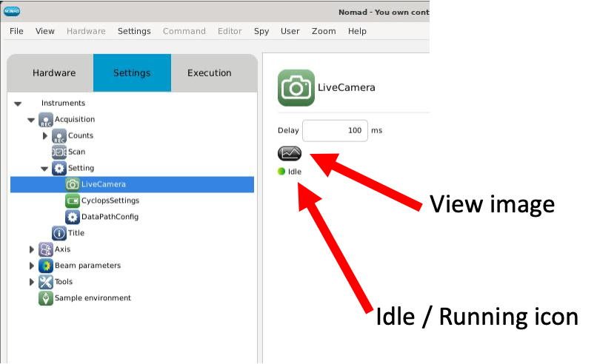This screenshot has width=597, height=364.
Task: Collapse the Instruments tree root
Action: 18,104
